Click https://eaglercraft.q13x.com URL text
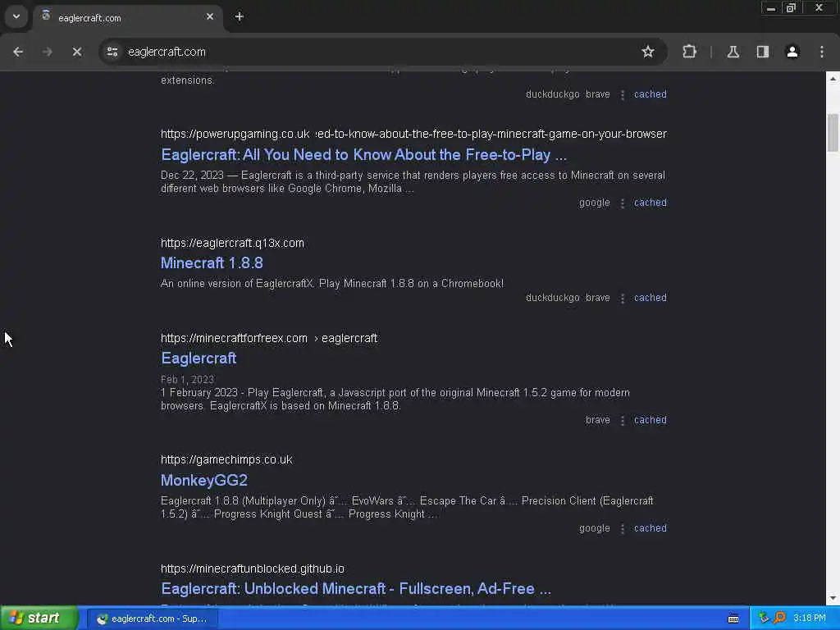 (232, 243)
